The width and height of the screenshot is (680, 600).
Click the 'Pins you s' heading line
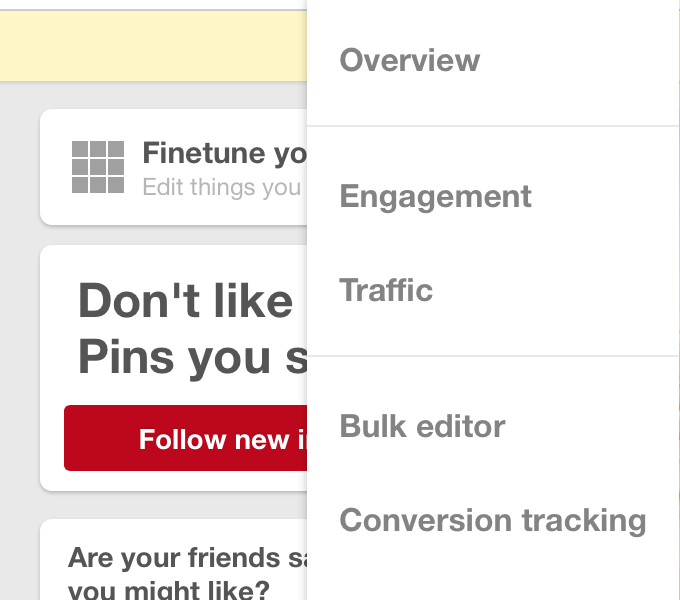[x=193, y=358]
